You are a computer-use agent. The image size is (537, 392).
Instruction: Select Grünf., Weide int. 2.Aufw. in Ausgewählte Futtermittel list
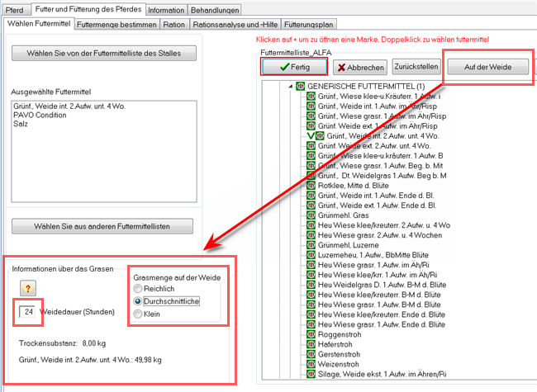click(69, 106)
